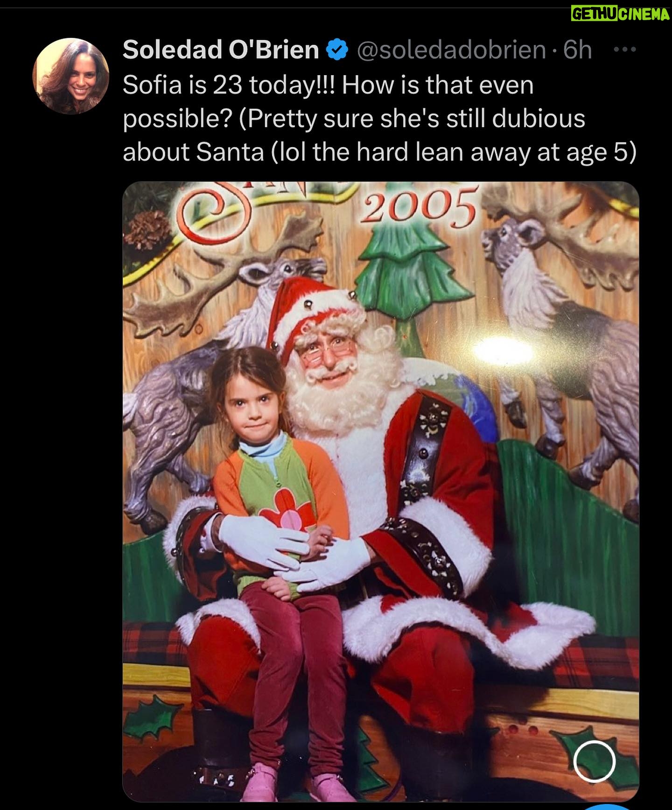Open the three-dot more options menu
This screenshot has height=810, width=672.
624,49
